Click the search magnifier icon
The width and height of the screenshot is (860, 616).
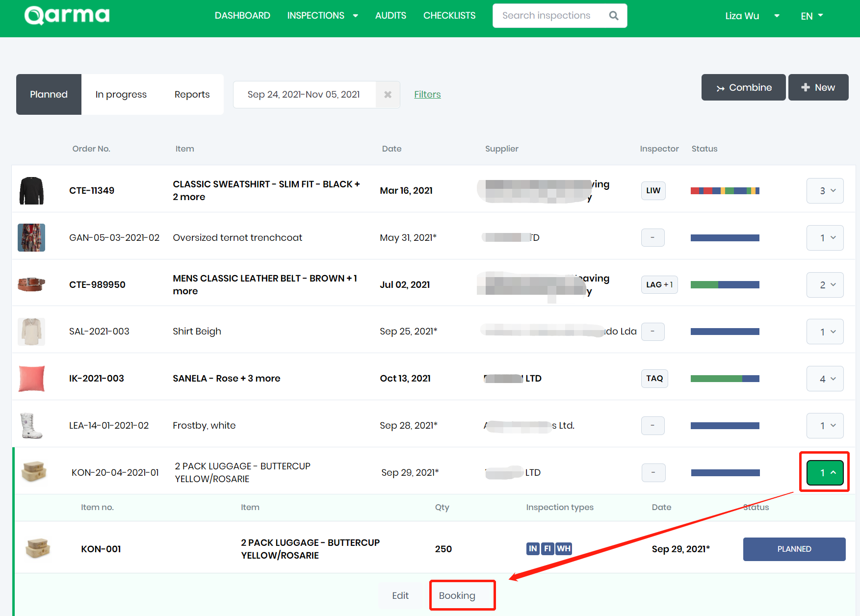614,16
